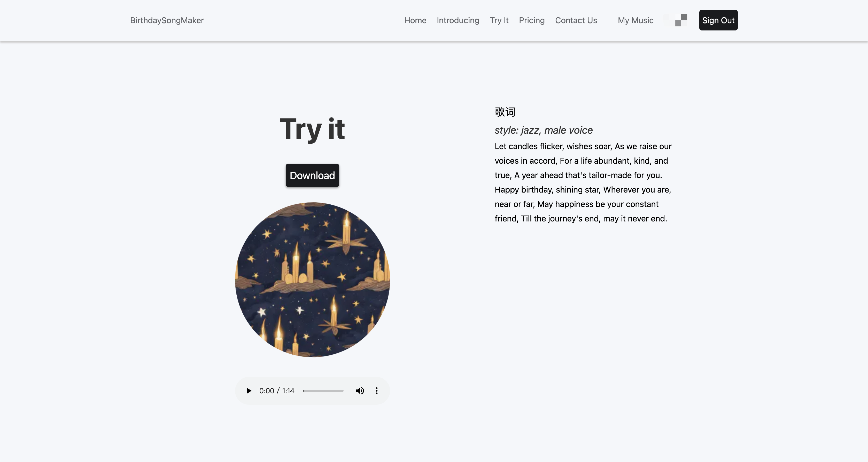Download the generated song
This screenshot has width=868, height=462.
(312, 175)
